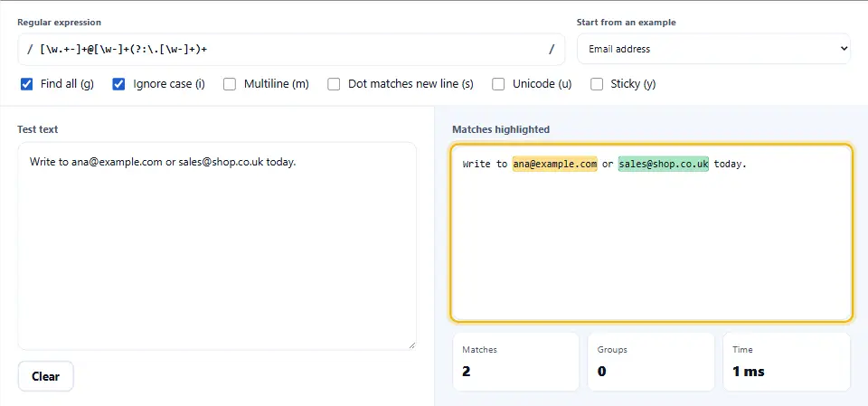
Task: Click the Groups count card
Action: tap(651, 362)
